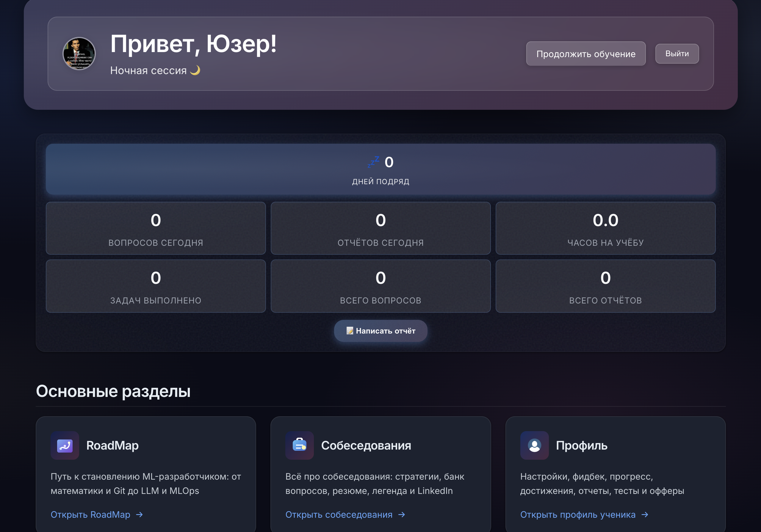Click the Привет, Юзер! greeting heading

click(193, 44)
